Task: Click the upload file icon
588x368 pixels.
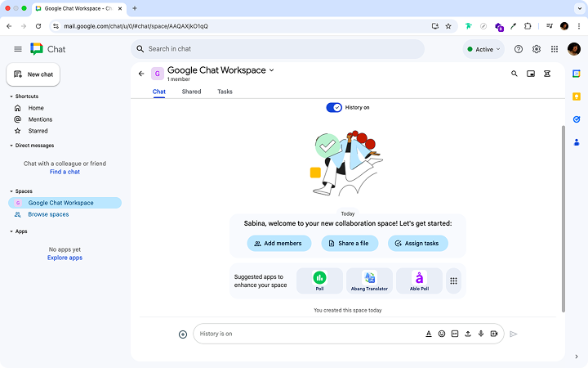Action: pos(468,334)
